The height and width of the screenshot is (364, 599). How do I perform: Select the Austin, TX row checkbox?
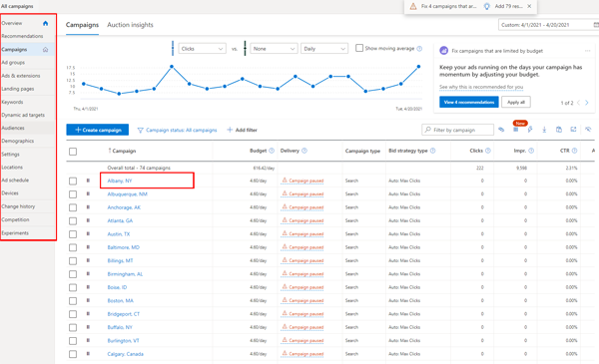73,234
